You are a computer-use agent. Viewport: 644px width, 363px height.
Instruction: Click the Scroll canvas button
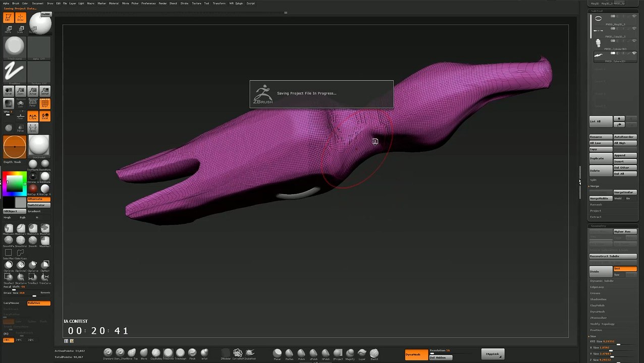[8, 91]
